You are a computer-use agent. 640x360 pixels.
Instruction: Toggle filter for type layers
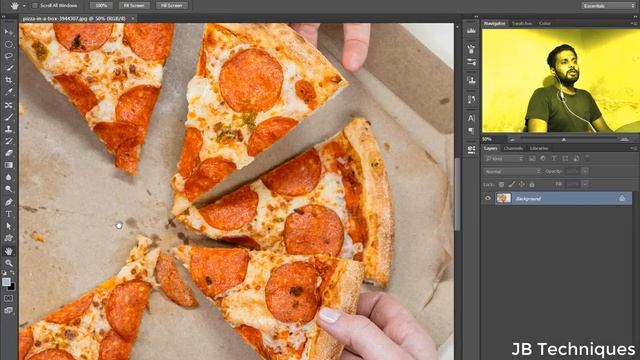click(x=554, y=158)
